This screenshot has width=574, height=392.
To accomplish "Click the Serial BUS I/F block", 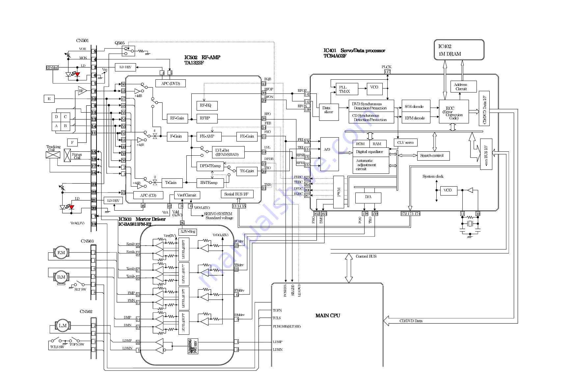I will [x=237, y=194].
